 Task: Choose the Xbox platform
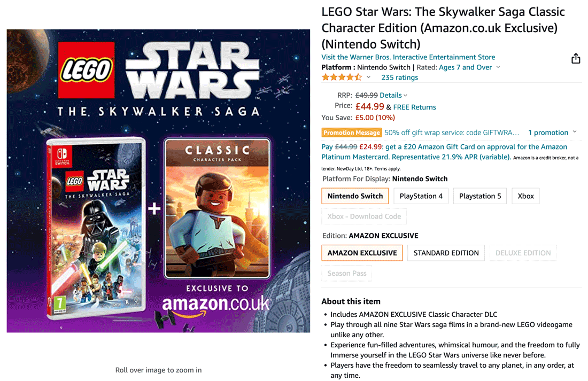525,196
